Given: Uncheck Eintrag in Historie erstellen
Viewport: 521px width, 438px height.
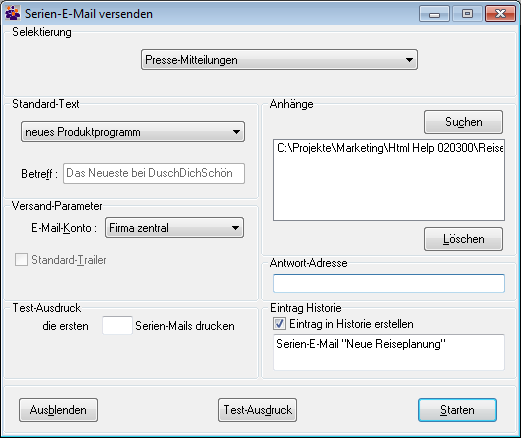Looking at the screenshot, I should pyautogui.click(x=279, y=324).
